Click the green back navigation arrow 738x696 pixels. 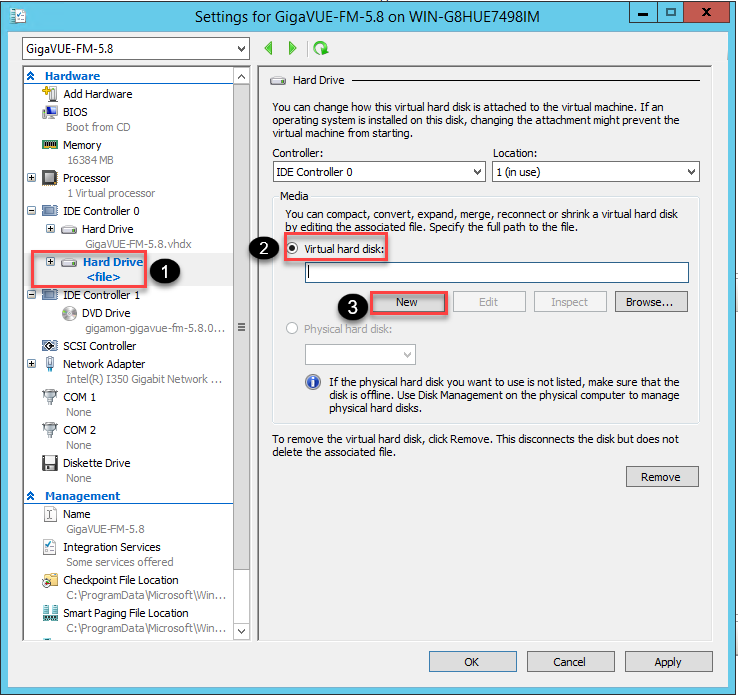tap(268, 48)
